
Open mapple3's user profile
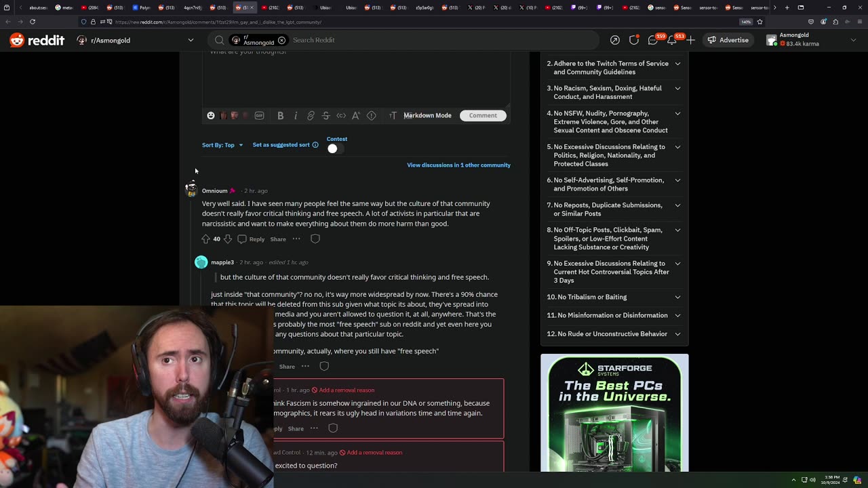[222, 262]
